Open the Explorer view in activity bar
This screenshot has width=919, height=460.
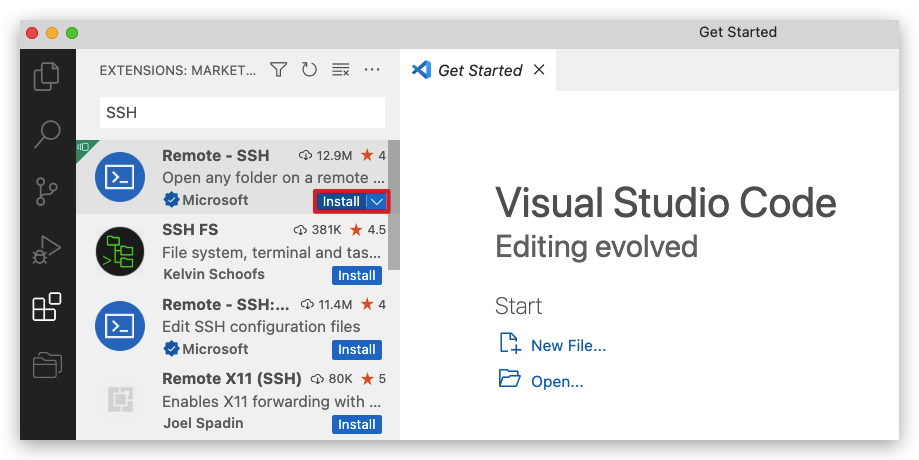(47, 76)
